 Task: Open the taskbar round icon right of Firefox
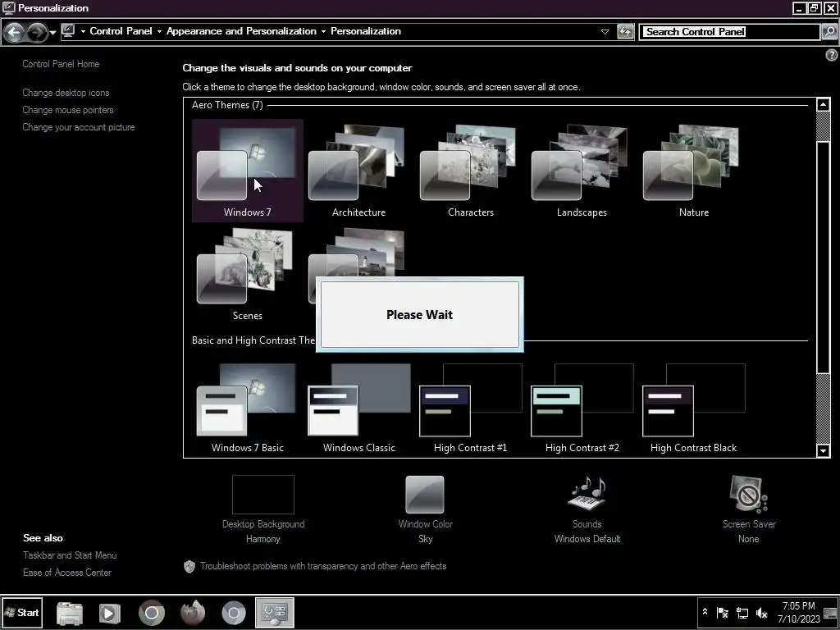pos(234,613)
